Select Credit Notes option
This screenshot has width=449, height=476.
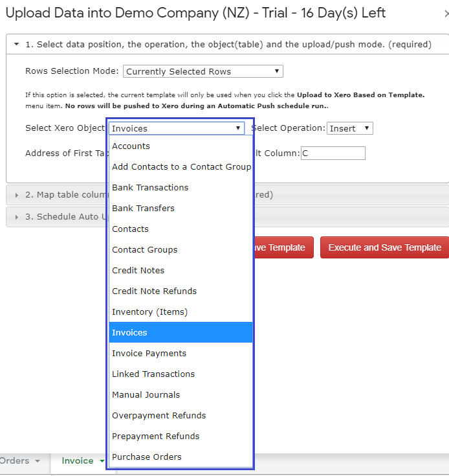click(181, 270)
